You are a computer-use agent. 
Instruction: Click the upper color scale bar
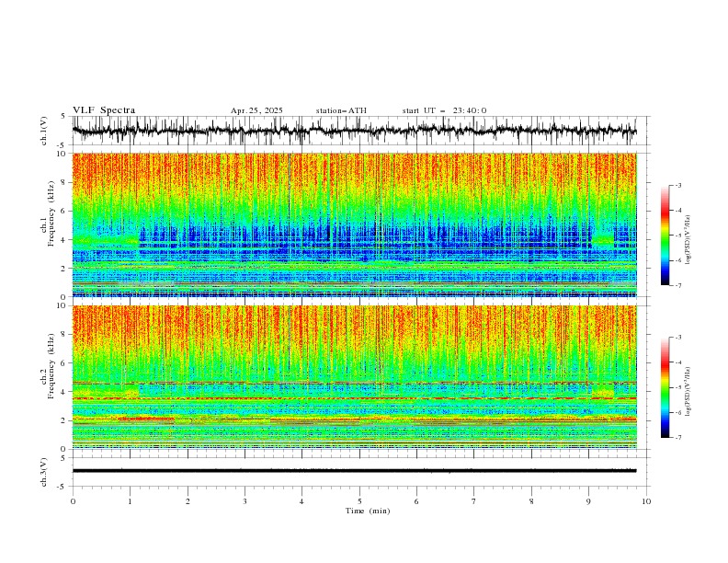[x=665, y=236]
